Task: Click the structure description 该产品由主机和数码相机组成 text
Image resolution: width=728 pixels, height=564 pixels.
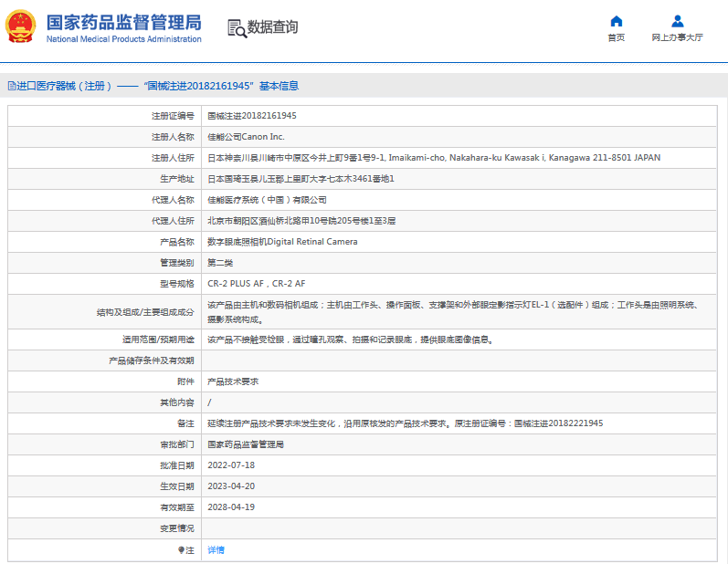Action: 453,312
